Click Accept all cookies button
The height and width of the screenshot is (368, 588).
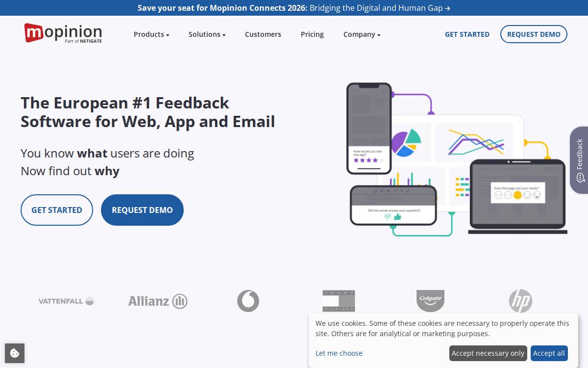[549, 353]
